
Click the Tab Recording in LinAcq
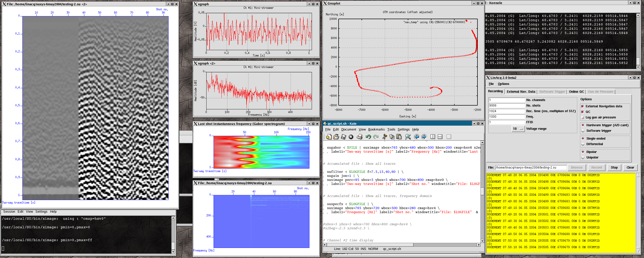click(x=495, y=91)
